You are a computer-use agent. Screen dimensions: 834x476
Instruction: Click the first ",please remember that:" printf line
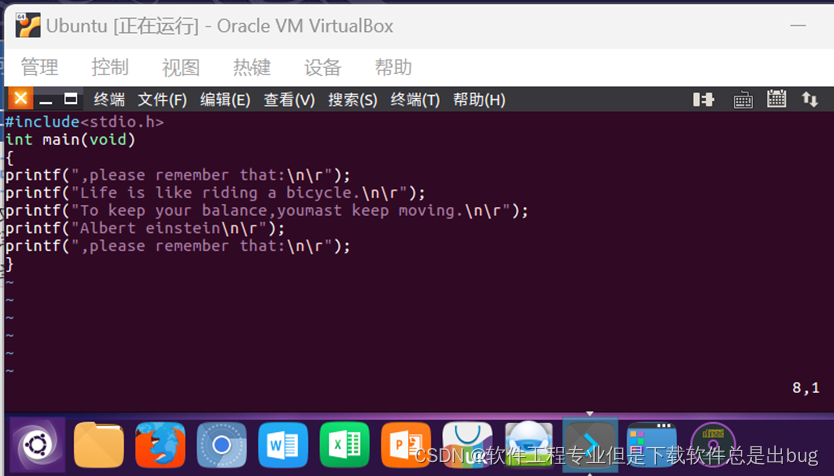(178, 175)
